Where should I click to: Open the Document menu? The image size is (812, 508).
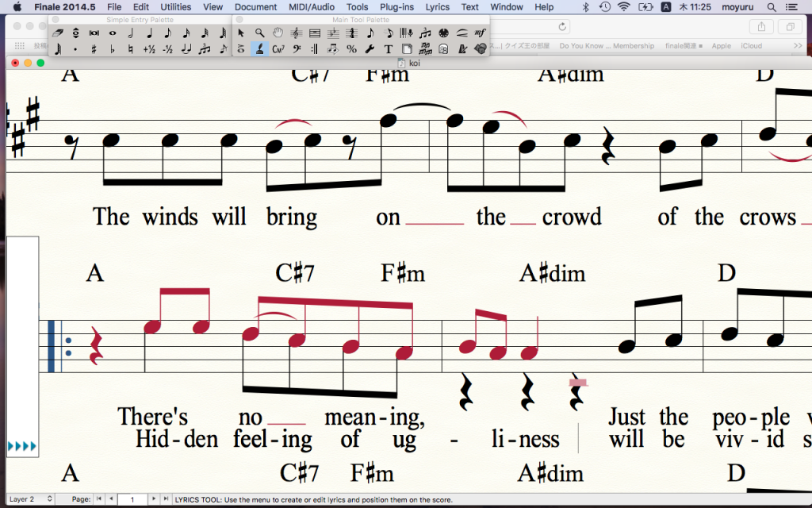click(255, 6)
